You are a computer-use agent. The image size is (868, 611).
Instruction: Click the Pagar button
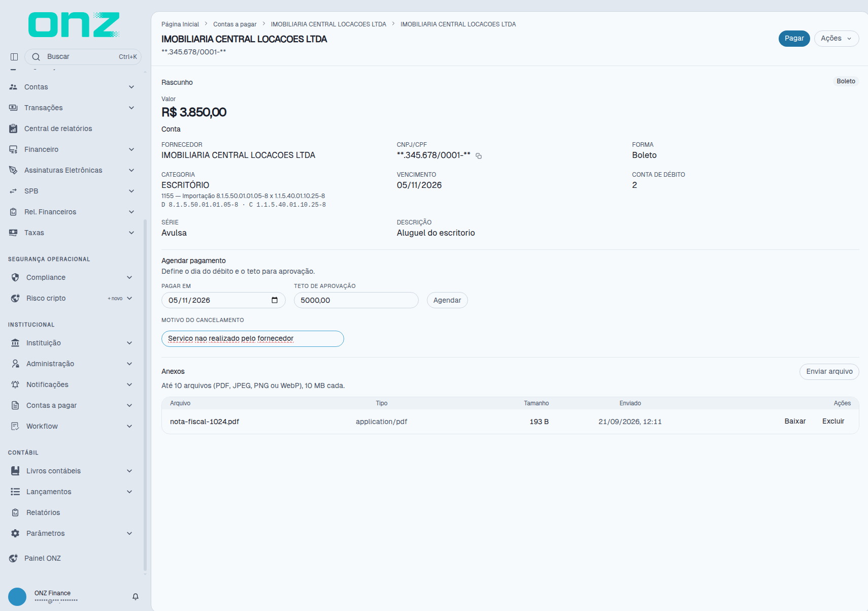[x=794, y=39]
